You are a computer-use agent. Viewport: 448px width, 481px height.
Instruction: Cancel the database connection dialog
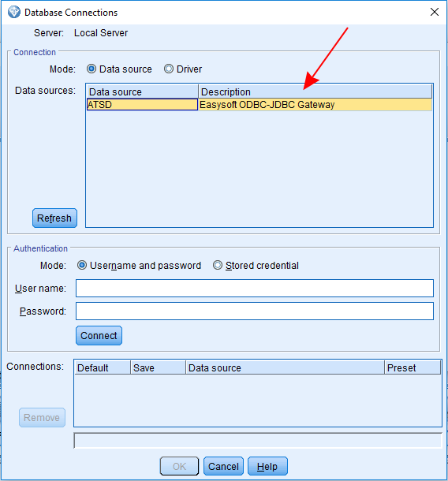(223, 466)
